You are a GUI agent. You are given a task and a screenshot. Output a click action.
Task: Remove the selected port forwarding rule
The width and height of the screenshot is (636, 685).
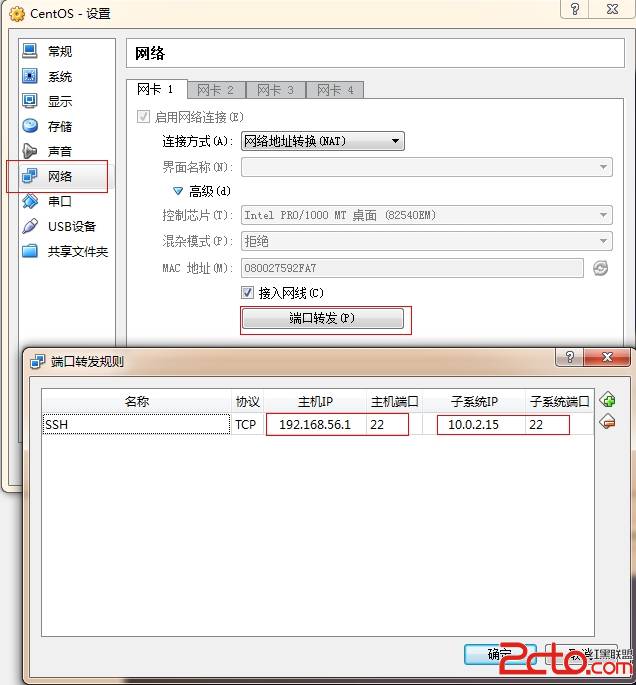[607, 422]
